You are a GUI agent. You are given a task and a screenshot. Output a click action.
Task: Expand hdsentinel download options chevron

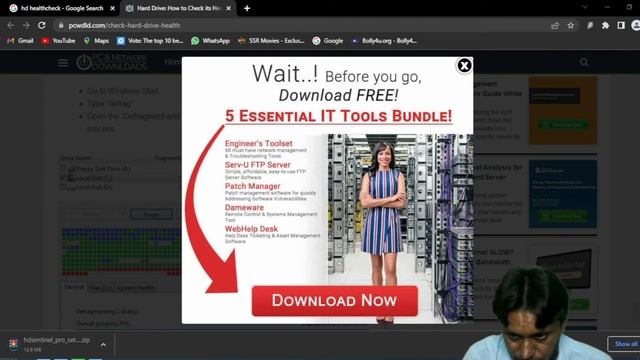(103, 345)
